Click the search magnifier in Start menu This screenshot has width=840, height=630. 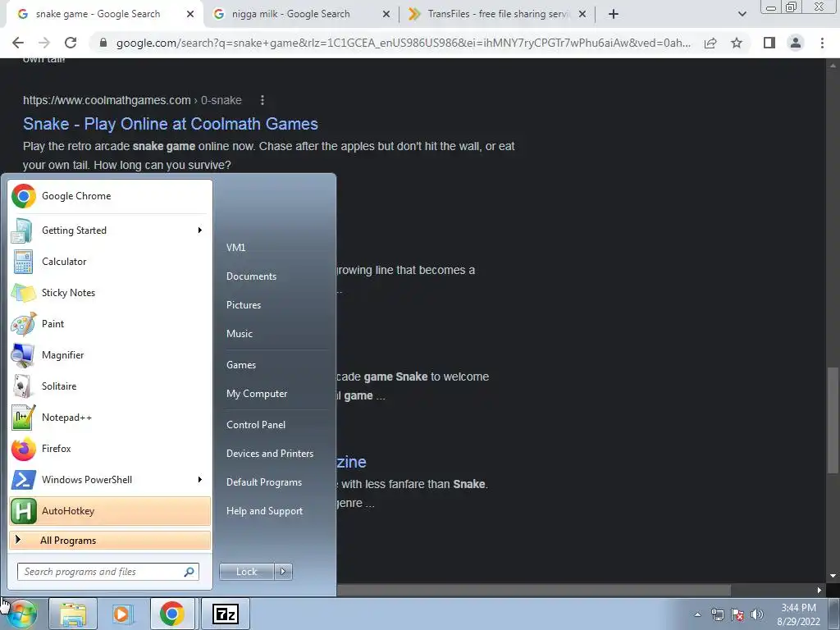click(189, 572)
